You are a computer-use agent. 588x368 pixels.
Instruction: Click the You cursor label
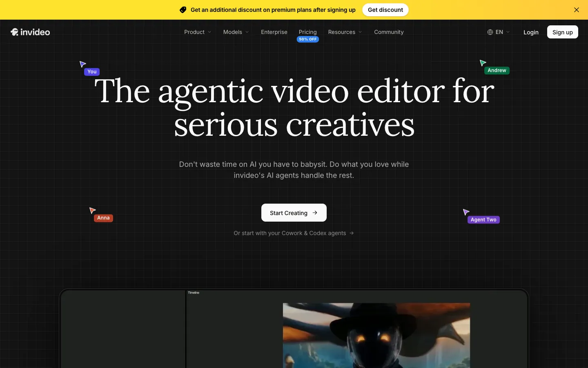click(x=92, y=72)
